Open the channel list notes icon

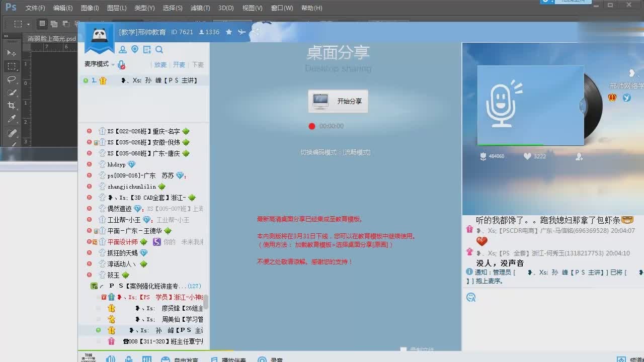pos(147,49)
